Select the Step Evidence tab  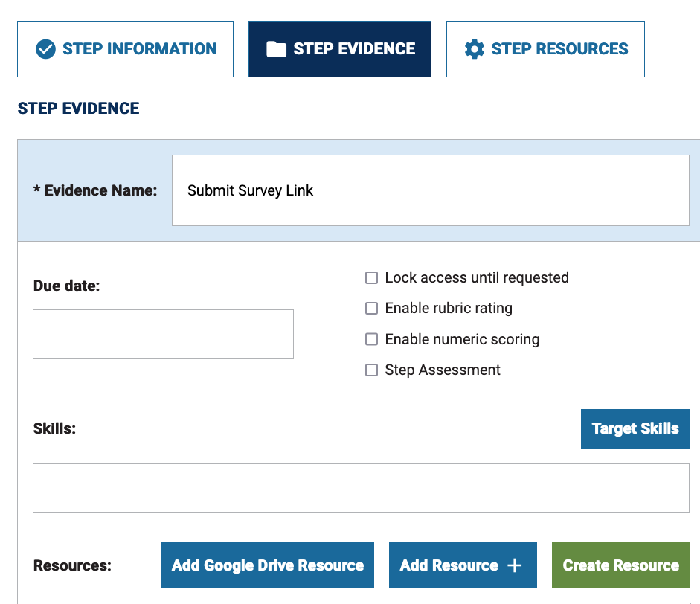(x=340, y=49)
